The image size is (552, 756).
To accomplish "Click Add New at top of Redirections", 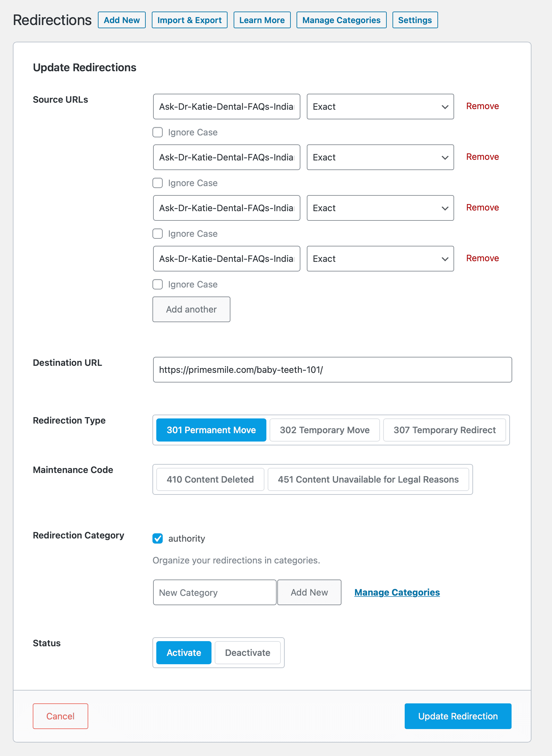I will pyautogui.click(x=122, y=20).
